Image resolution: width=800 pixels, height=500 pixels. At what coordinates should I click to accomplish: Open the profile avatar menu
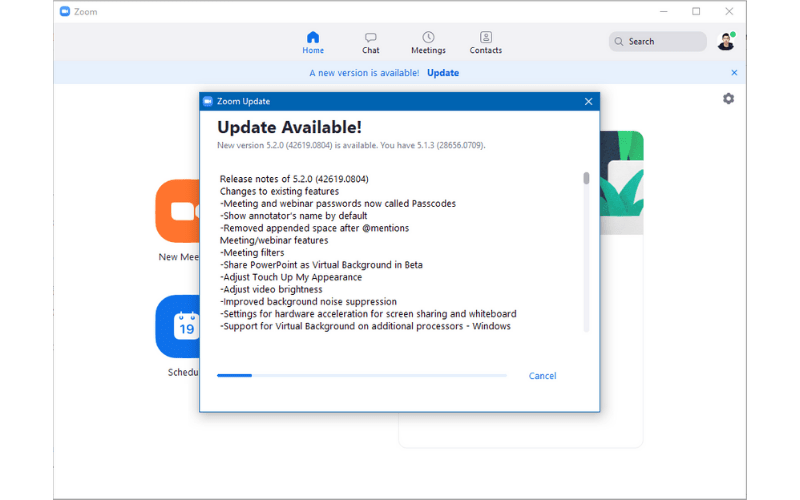coord(726,42)
